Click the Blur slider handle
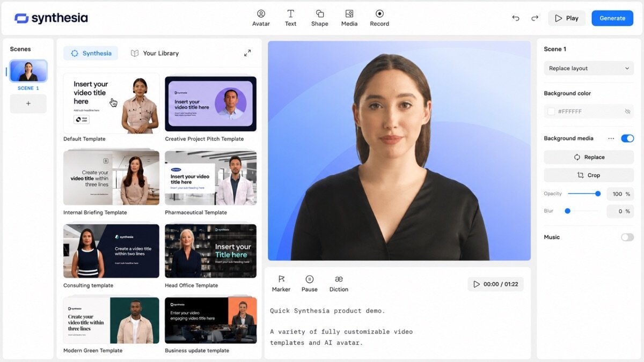Image resolution: width=644 pixels, height=362 pixels. (568, 211)
